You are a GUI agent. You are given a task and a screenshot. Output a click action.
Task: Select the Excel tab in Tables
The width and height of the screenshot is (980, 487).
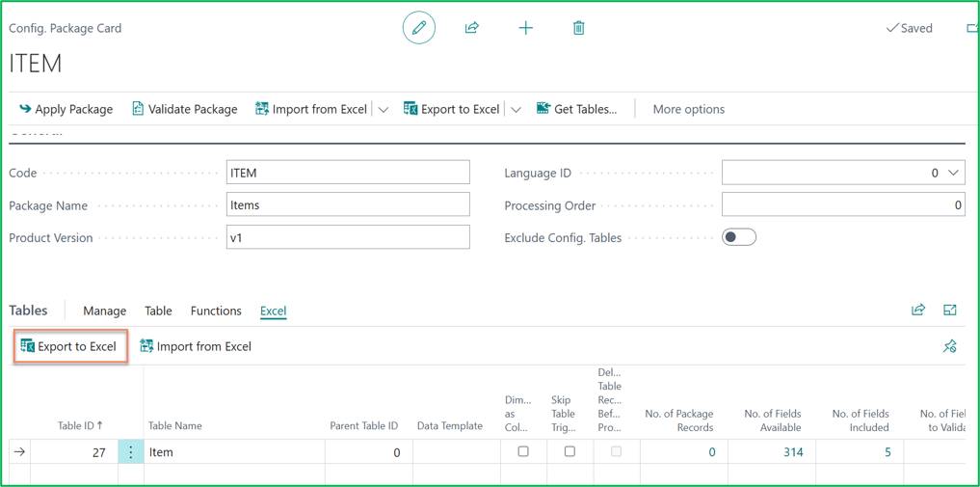(x=273, y=311)
